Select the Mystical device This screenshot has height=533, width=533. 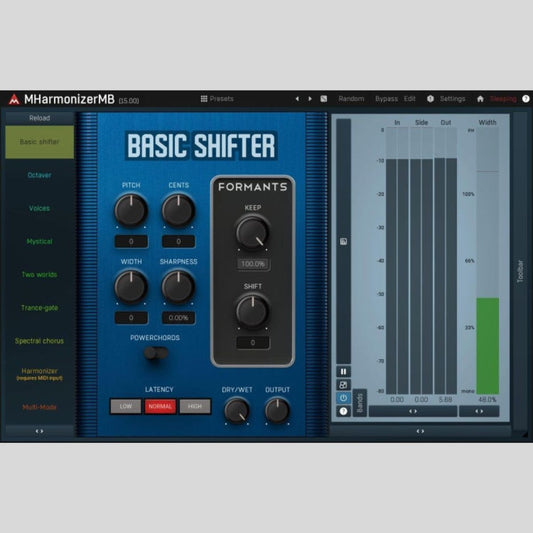[x=39, y=241]
